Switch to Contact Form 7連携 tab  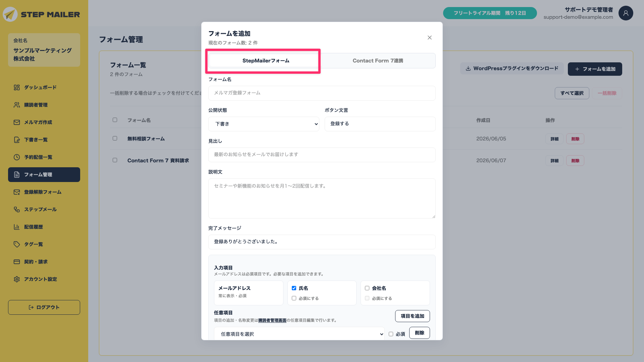(x=378, y=61)
